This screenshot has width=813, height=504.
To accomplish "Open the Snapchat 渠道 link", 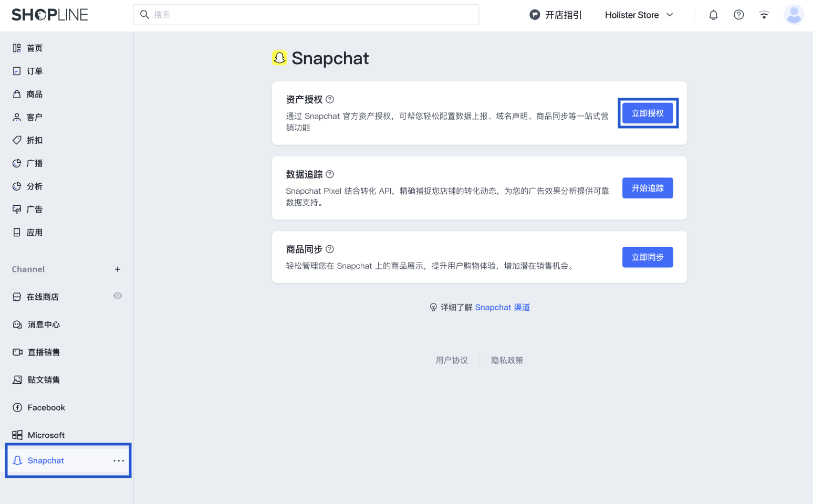I will click(x=503, y=308).
